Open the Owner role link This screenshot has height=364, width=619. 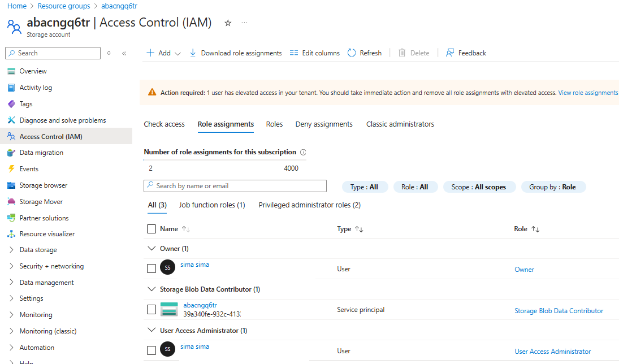tap(524, 270)
